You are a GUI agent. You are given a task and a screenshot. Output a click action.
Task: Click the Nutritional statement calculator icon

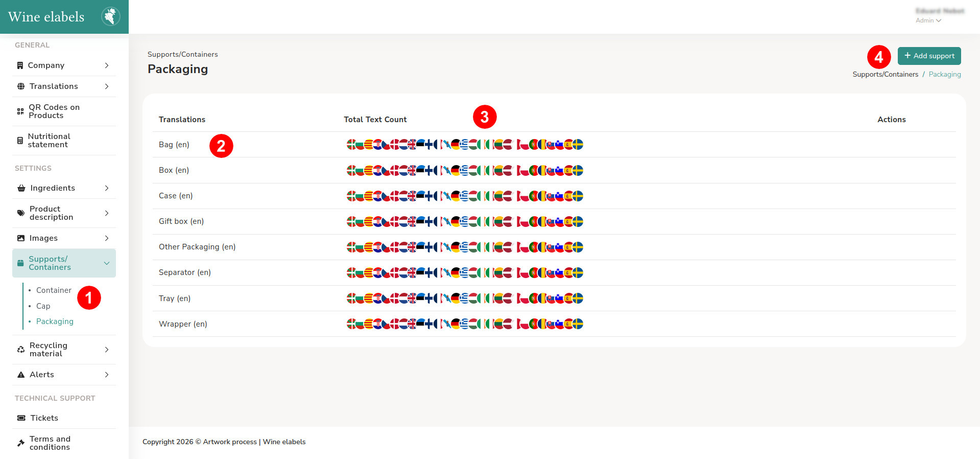point(20,141)
